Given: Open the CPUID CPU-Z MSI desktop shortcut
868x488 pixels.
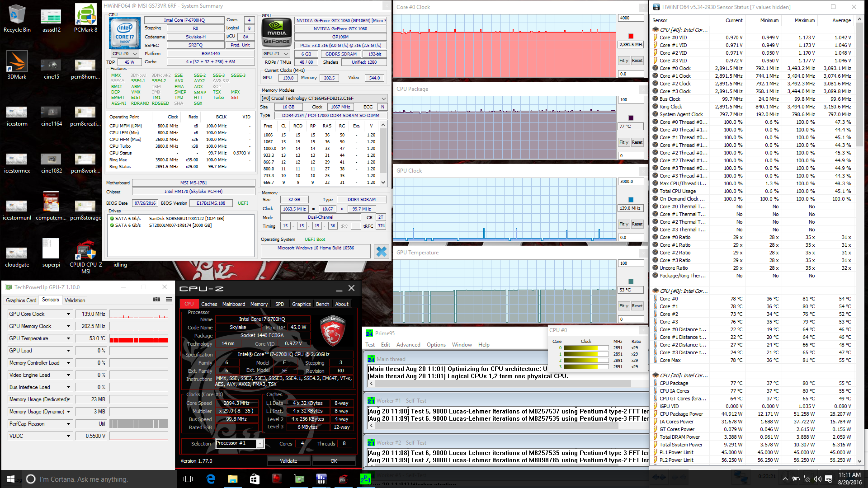Looking at the screenshot, I should [x=85, y=256].
